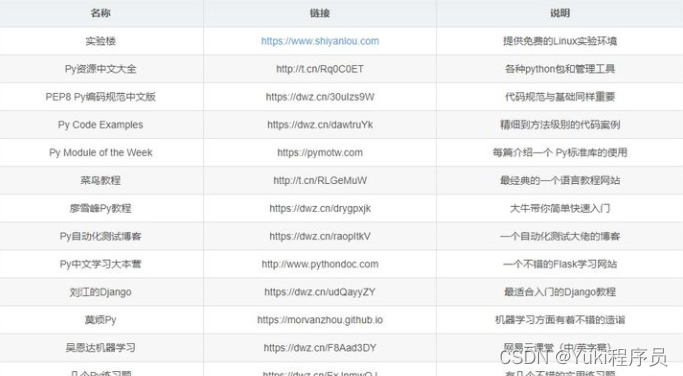Click the http://t.cn/Rq0C0ET URL text
This screenshot has height=376, width=683.
point(320,69)
